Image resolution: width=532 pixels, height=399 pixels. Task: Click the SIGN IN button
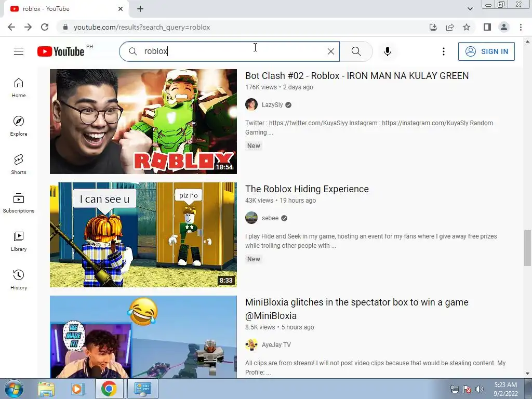pyautogui.click(x=486, y=51)
